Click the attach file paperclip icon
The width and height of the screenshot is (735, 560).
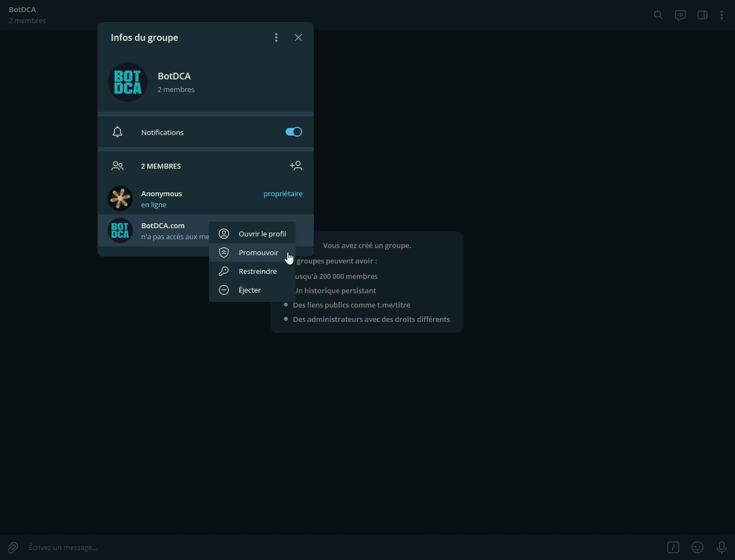click(13, 547)
